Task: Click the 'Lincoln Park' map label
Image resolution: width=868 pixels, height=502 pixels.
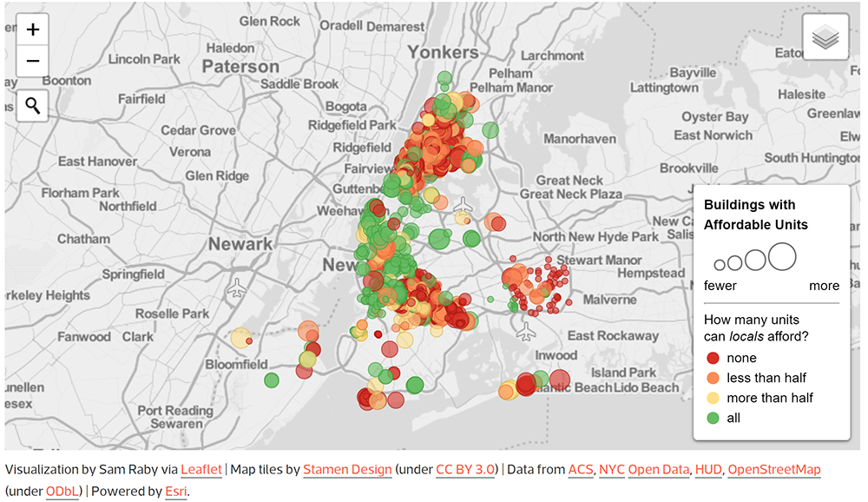Action: 144,59
